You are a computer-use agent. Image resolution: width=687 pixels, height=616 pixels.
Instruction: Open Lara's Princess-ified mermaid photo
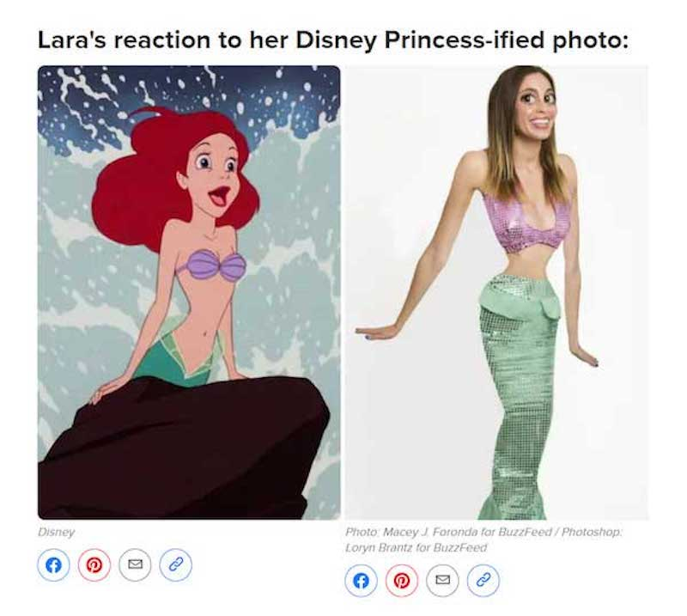pyautogui.click(x=496, y=292)
